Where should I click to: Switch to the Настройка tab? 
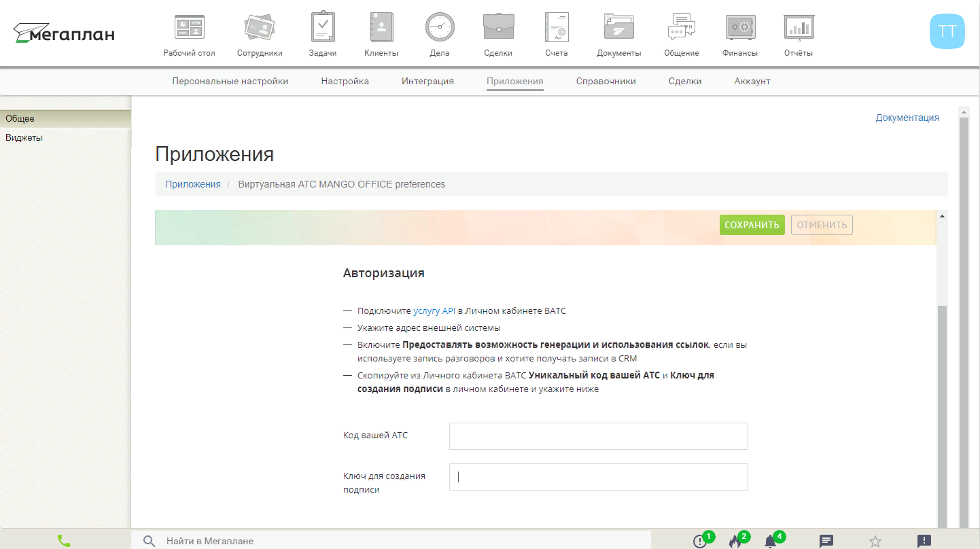pos(345,81)
